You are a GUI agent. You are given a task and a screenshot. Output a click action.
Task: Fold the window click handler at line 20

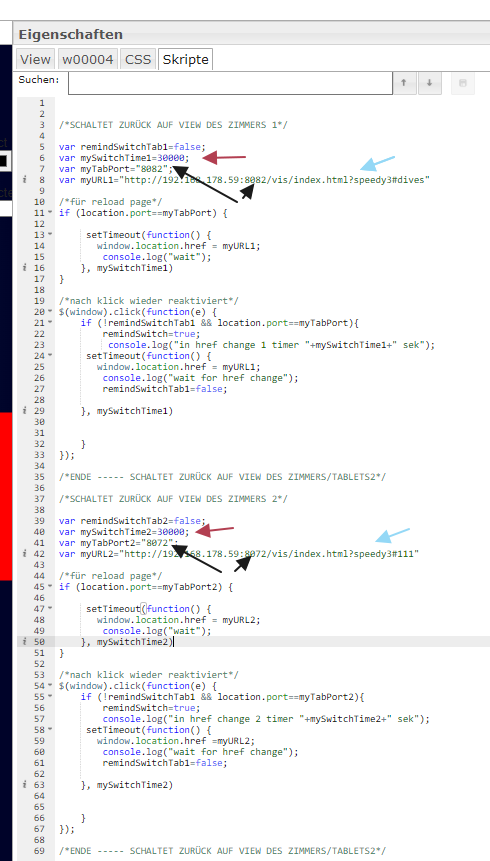point(51,311)
